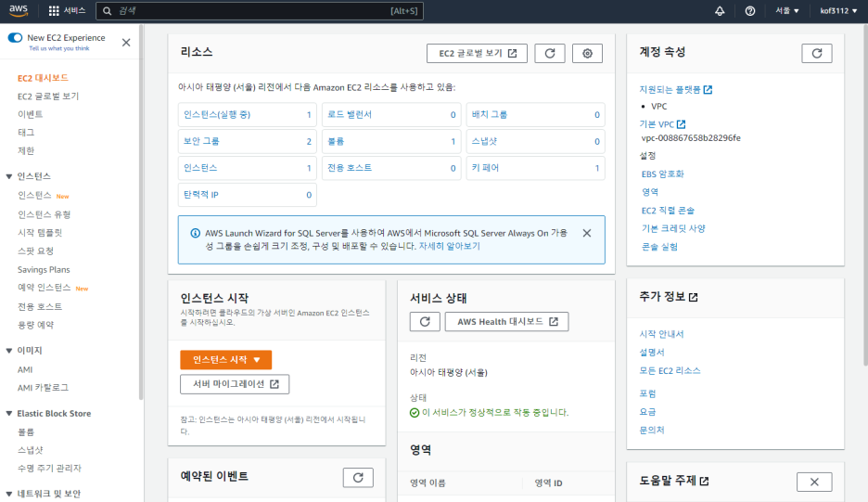Close the 도움말 주제 panel
Image resolution: width=868 pixels, height=502 pixels.
coord(814,483)
